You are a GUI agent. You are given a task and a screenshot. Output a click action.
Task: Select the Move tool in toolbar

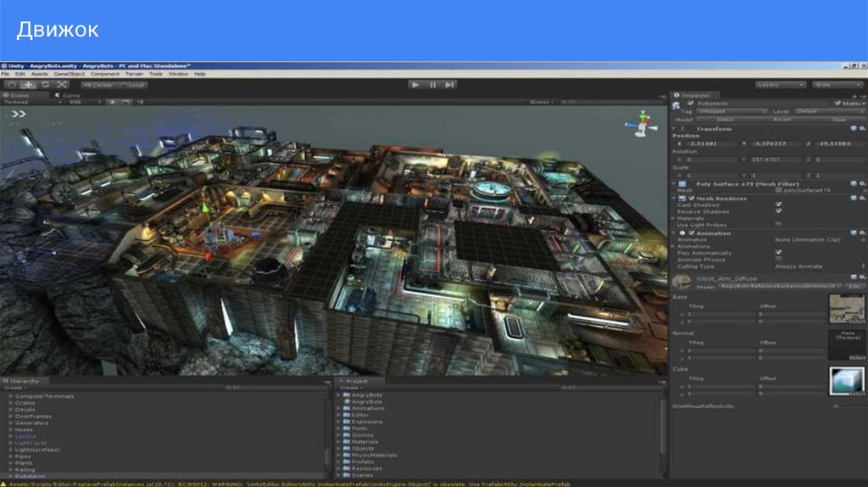click(28, 85)
